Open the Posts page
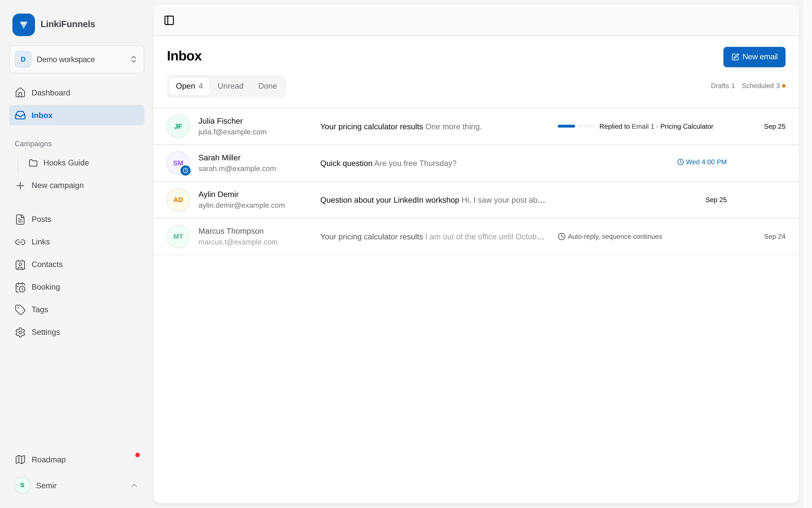 tap(76, 219)
